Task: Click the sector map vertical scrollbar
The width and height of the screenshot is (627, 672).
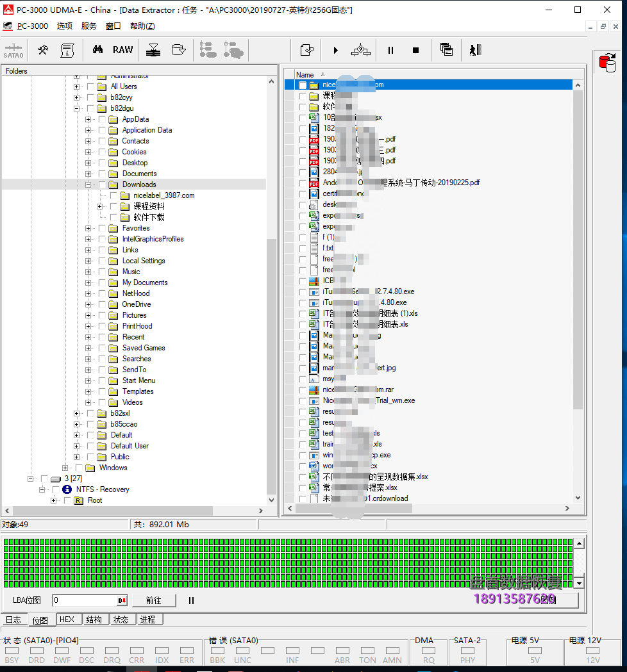Action: point(580,564)
